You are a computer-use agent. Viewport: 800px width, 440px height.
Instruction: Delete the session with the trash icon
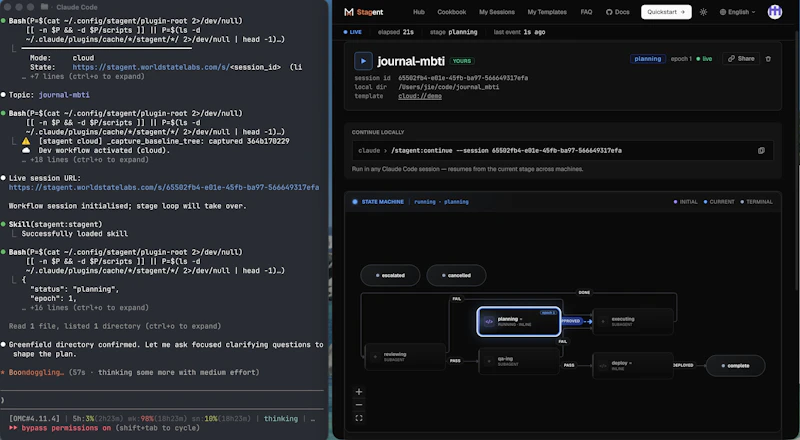(x=768, y=59)
